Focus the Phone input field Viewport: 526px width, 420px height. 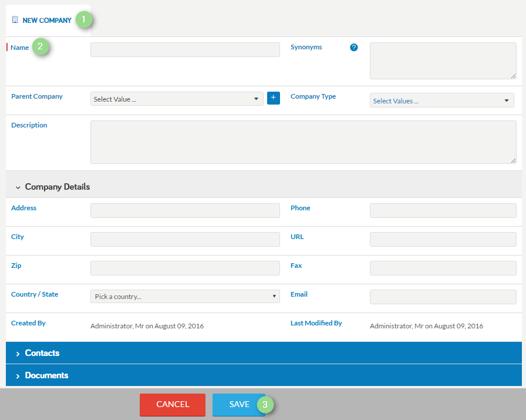(443, 210)
